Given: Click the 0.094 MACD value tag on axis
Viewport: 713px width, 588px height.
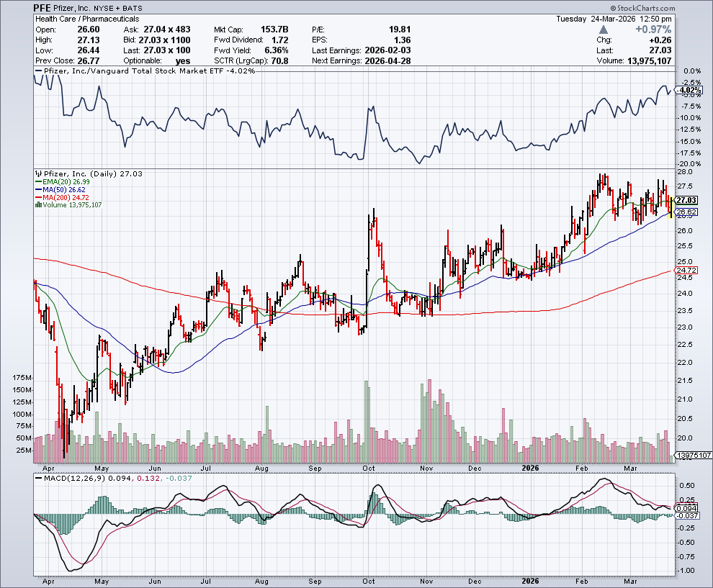Looking at the screenshot, I should click(687, 508).
